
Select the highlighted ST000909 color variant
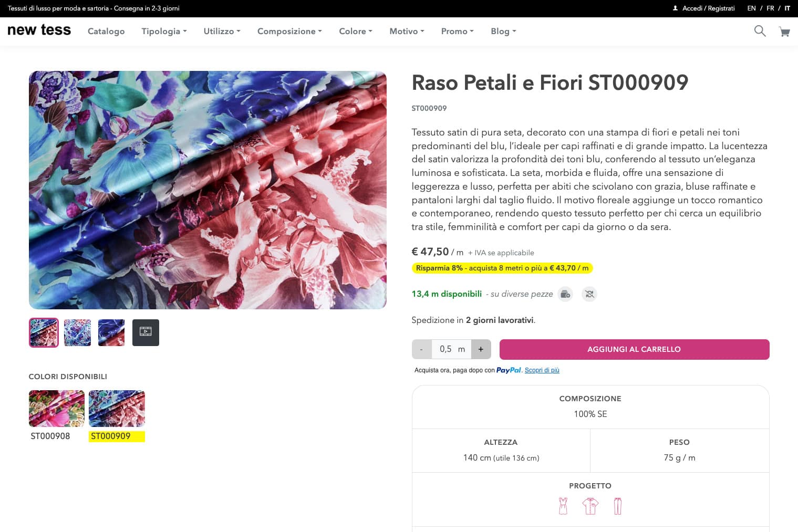pyautogui.click(x=117, y=408)
